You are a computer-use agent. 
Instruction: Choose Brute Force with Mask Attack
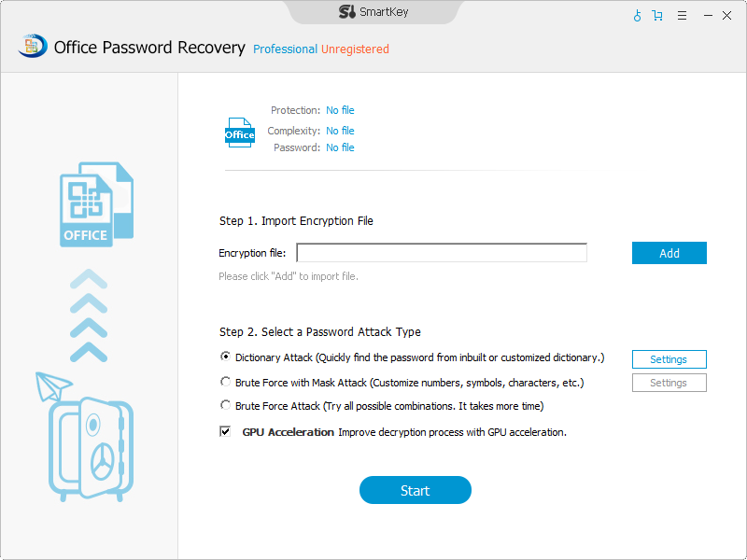click(x=225, y=382)
